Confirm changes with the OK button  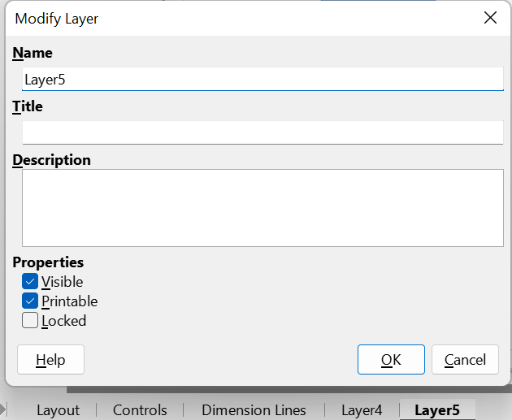[391, 359]
